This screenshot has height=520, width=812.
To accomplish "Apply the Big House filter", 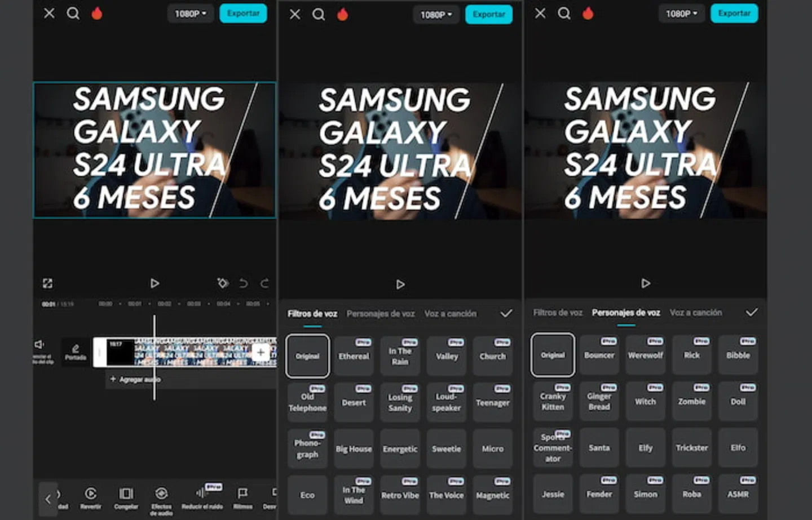I will click(354, 449).
